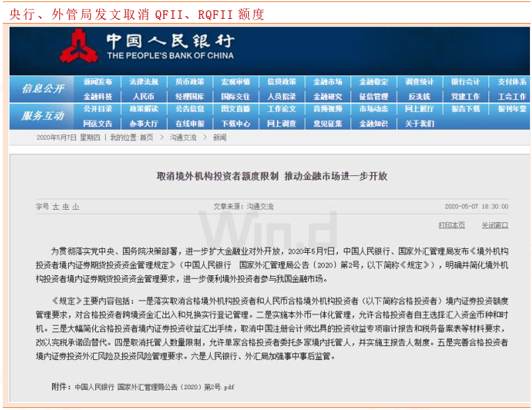
Task: Go to 在线申报 page
Action: point(190,124)
